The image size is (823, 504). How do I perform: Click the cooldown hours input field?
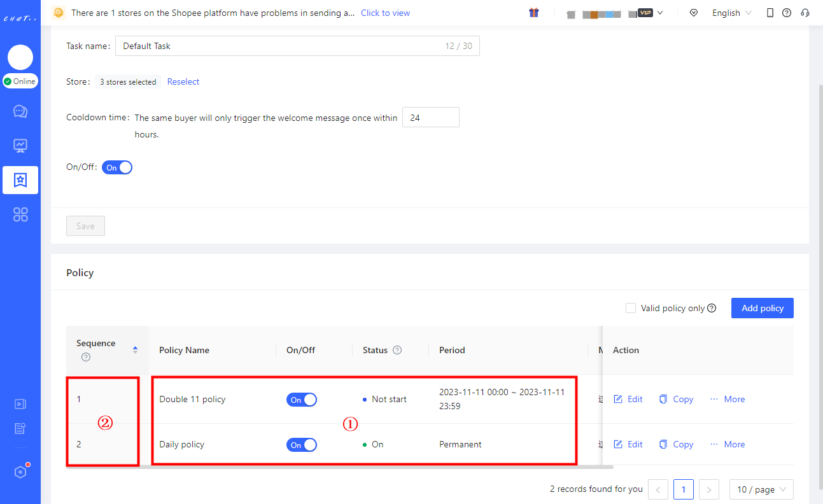pos(431,118)
